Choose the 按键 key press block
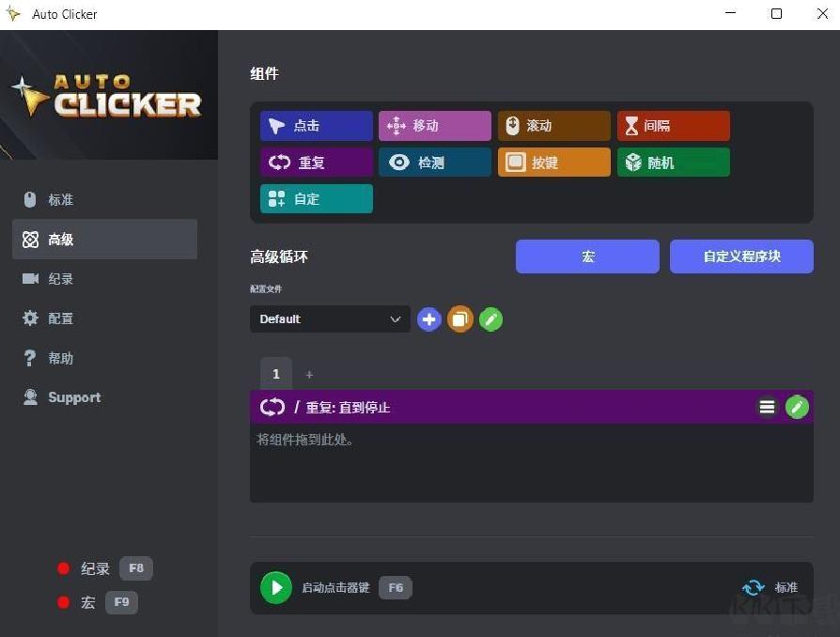 (554, 163)
